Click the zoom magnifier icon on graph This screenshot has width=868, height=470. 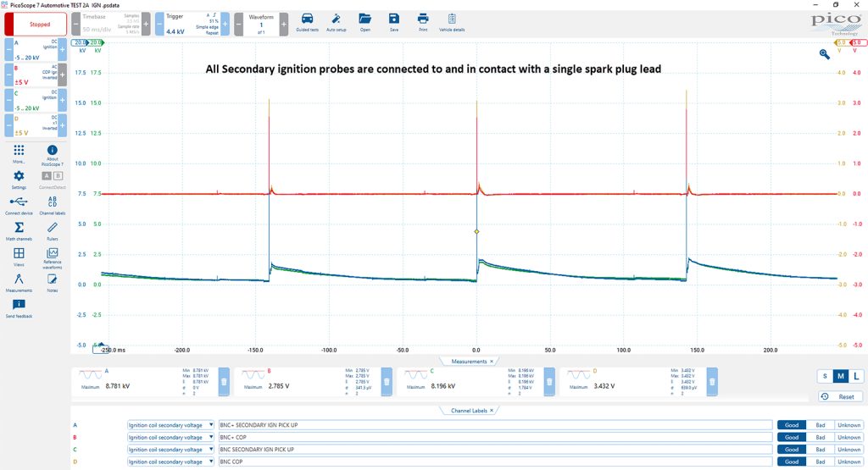825,53
